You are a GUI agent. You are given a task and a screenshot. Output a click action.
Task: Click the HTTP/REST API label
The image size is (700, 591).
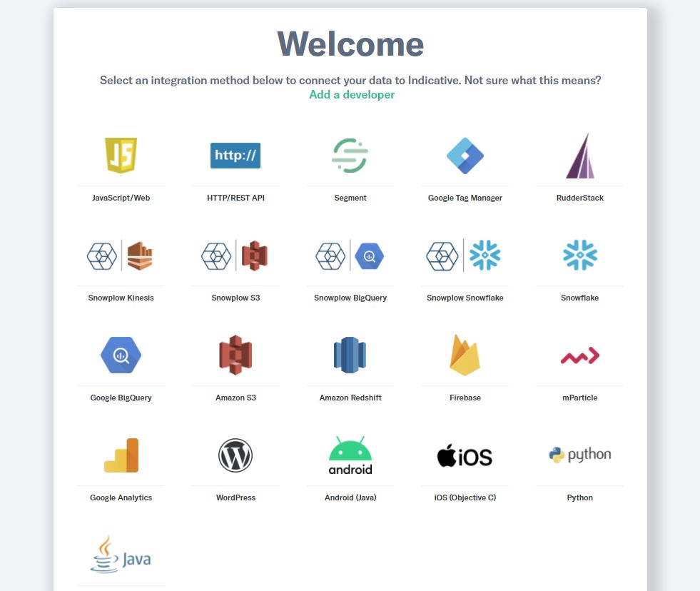pos(235,198)
